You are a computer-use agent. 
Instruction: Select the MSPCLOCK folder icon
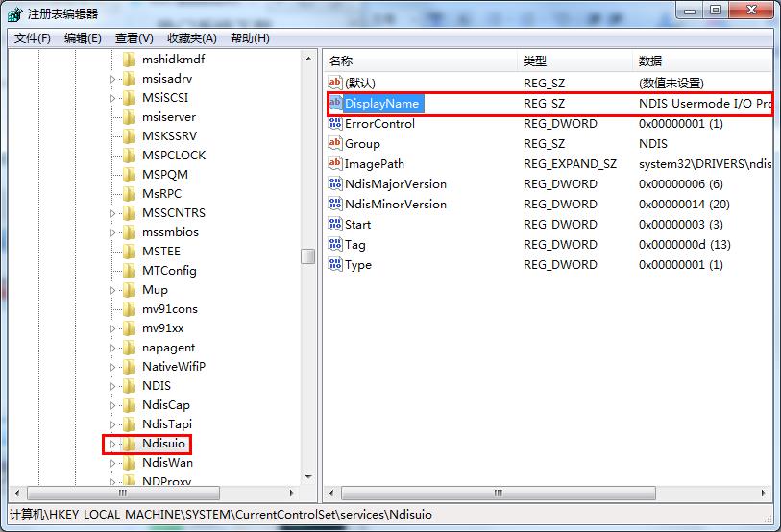coord(129,156)
